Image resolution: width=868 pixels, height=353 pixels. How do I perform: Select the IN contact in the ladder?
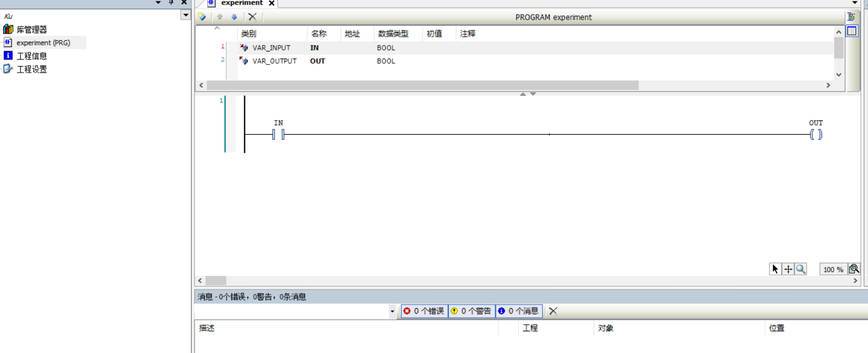pyautogui.click(x=278, y=134)
